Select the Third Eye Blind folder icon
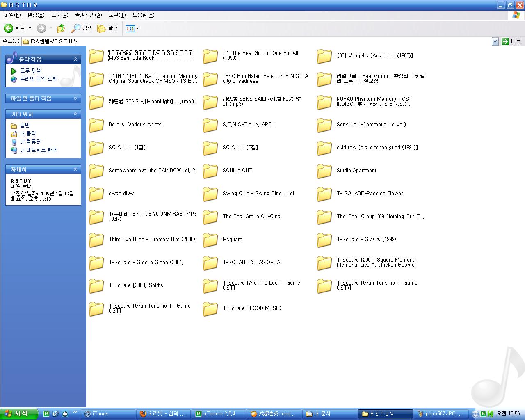Screen dimensions: 525x420 [x=96, y=240]
